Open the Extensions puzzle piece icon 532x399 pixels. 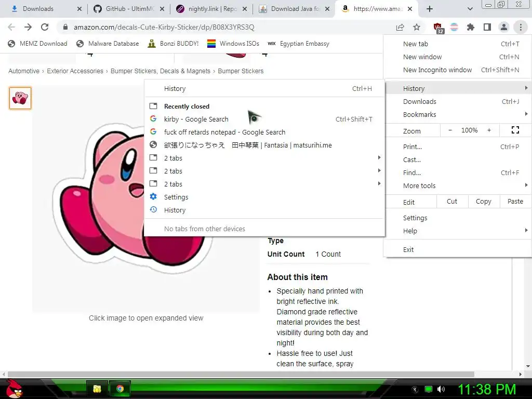coord(471,27)
